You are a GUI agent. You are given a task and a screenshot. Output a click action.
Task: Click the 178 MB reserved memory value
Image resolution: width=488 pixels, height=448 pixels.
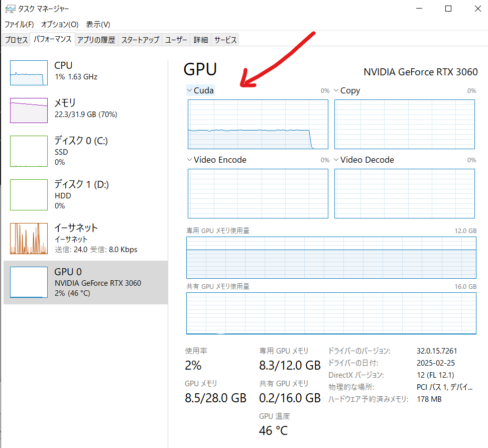tap(429, 399)
